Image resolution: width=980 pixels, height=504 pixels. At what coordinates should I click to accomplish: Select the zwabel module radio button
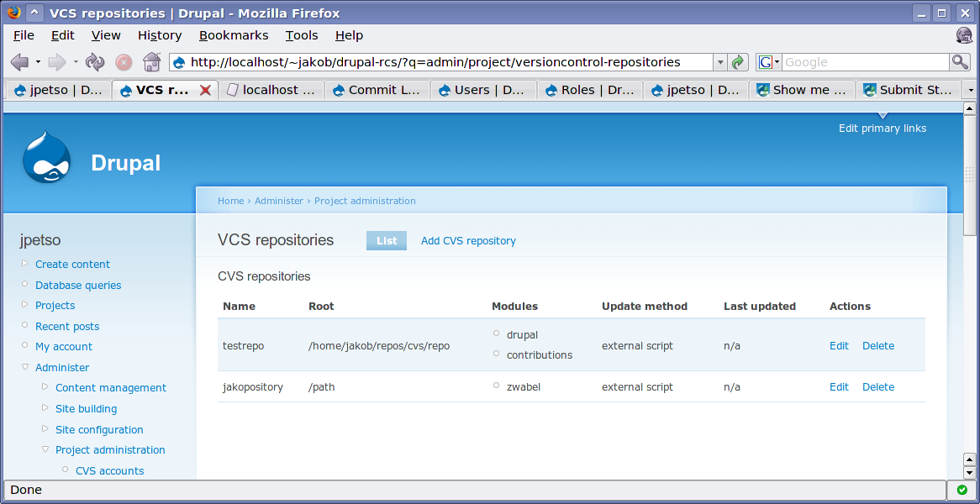tap(498, 386)
